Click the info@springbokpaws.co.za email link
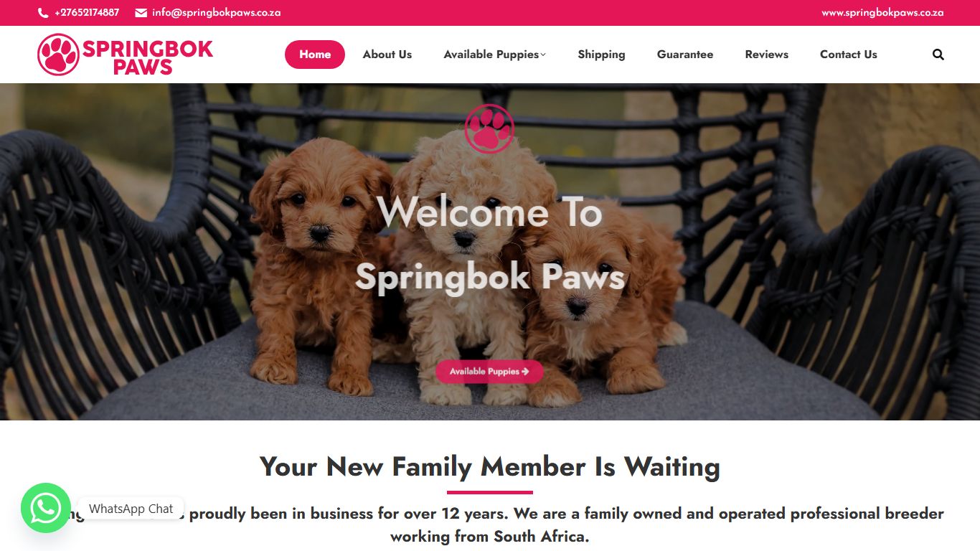Image resolution: width=980 pixels, height=551 pixels. [x=216, y=13]
